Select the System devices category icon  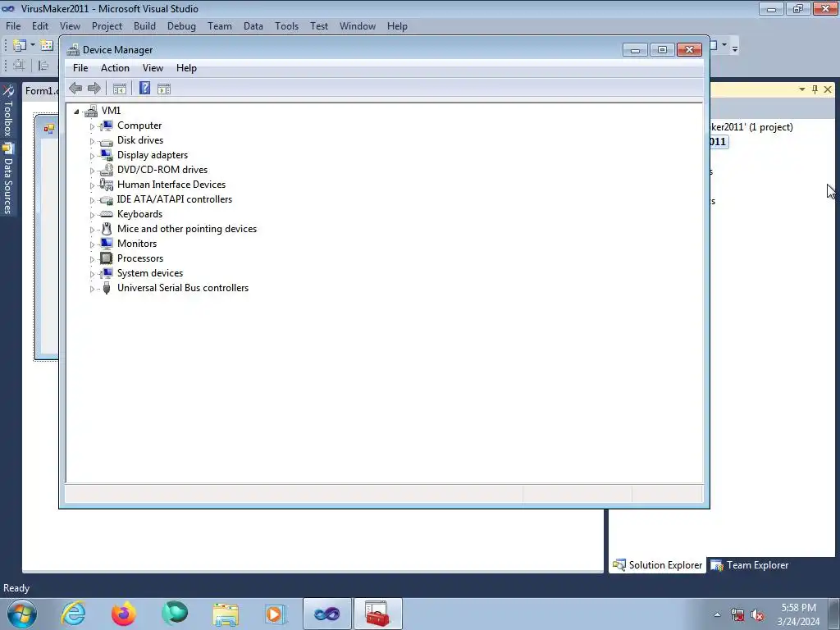click(x=107, y=273)
